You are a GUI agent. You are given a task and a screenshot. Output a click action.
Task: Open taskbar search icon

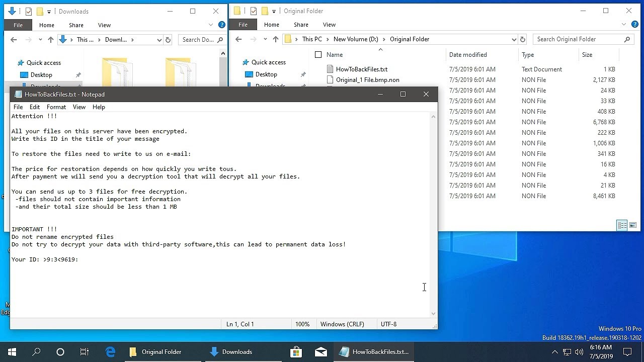(x=36, y=352)
